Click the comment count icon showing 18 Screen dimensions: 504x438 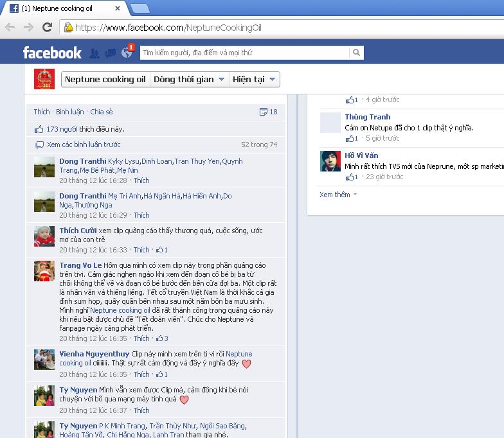click(264, 112)
